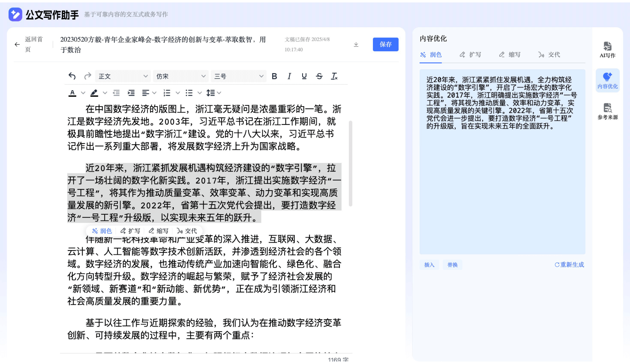Open the 内容优化 sidebar panel
This screenshot has width=630, height=364.
(x=607, y=80)
